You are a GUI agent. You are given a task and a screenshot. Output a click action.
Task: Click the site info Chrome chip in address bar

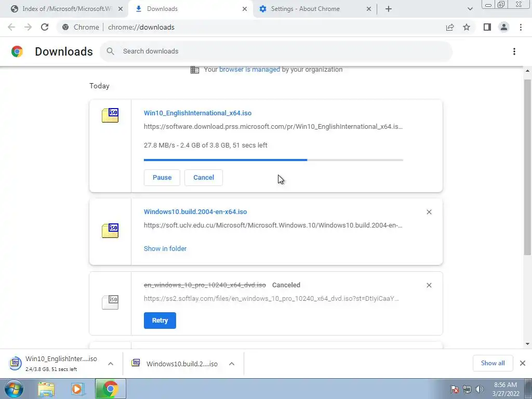[x=81, y=27]
